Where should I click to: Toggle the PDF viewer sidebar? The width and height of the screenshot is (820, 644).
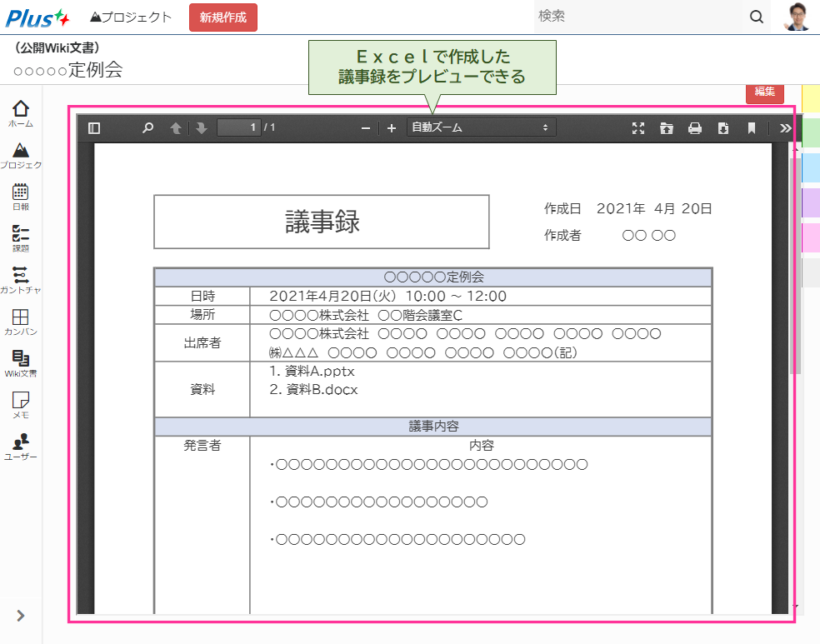94,128
